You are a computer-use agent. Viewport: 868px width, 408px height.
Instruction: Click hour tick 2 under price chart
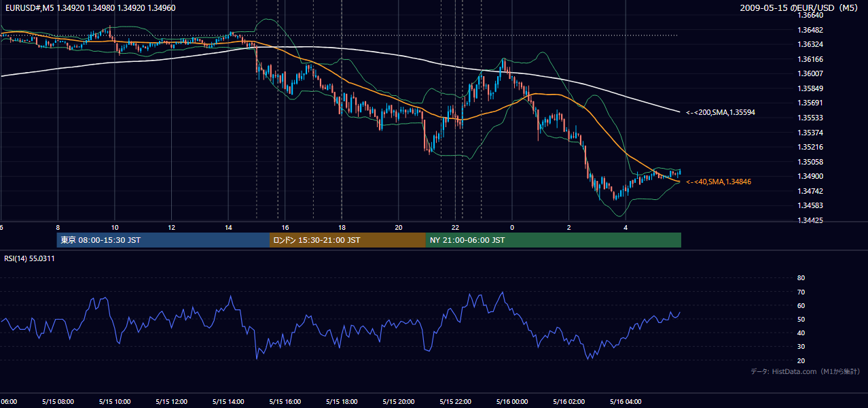[x=568, y=227]
